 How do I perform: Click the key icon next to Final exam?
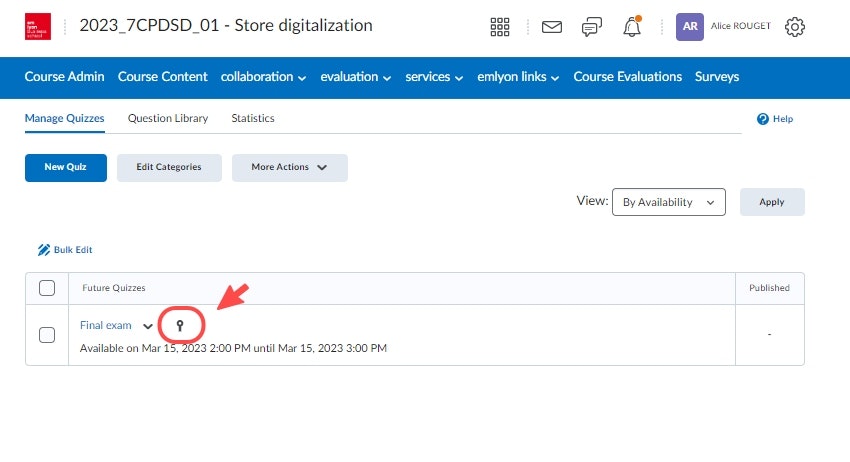click(181, 326)
